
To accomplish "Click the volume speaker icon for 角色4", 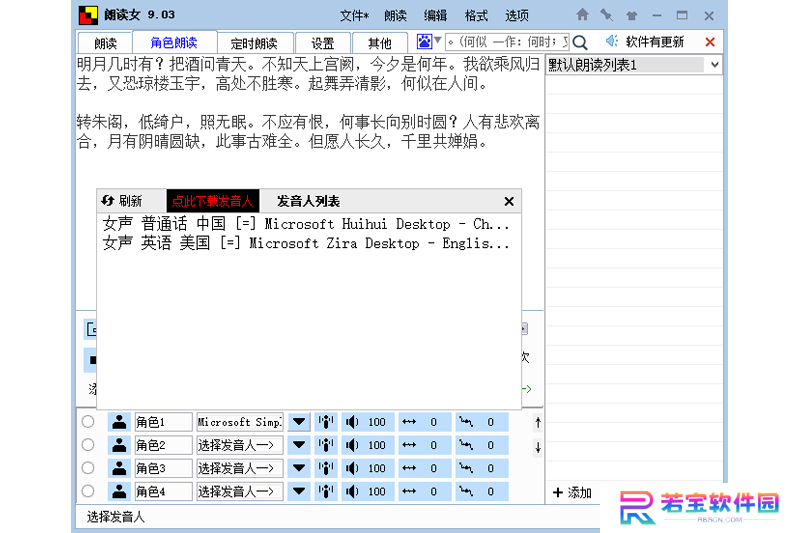I will click(352, 492).
